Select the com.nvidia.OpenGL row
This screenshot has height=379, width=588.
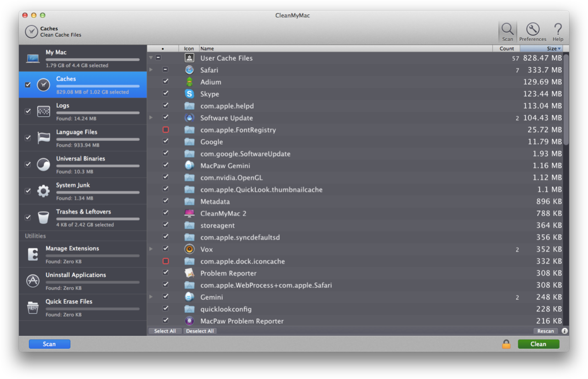point(355,178)
